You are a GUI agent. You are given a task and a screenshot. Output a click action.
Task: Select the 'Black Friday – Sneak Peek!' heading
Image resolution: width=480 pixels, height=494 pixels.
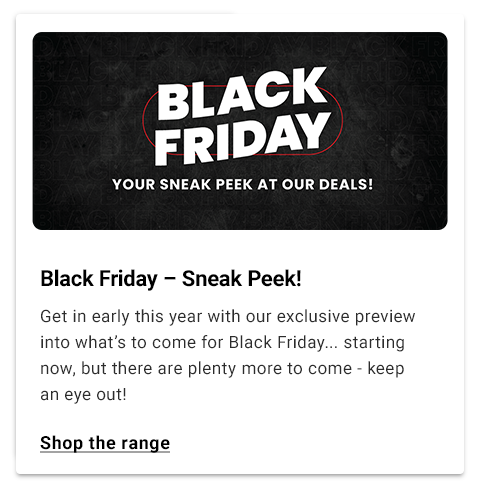pyautogui.click(x=171, y=278)
